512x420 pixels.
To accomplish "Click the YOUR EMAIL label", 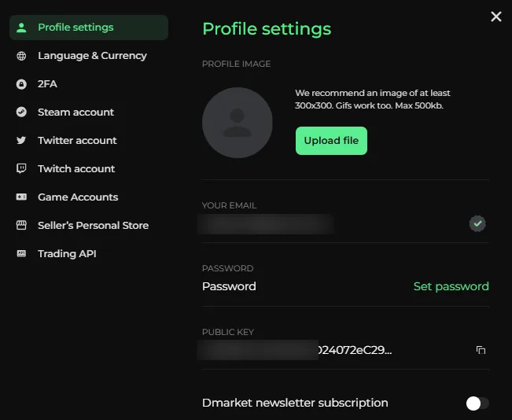I will point(229,205).
